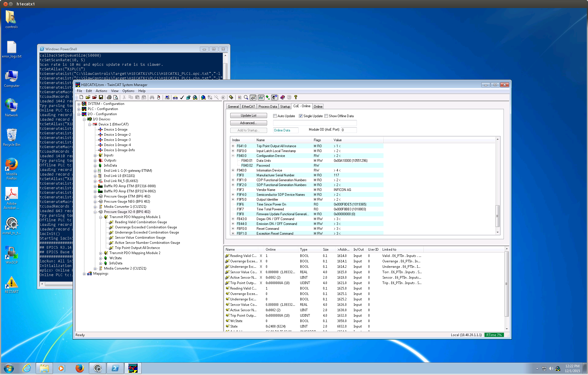Open the Help menu
Image resolution: width=588 pixels, height=375 pixels.
142,91
